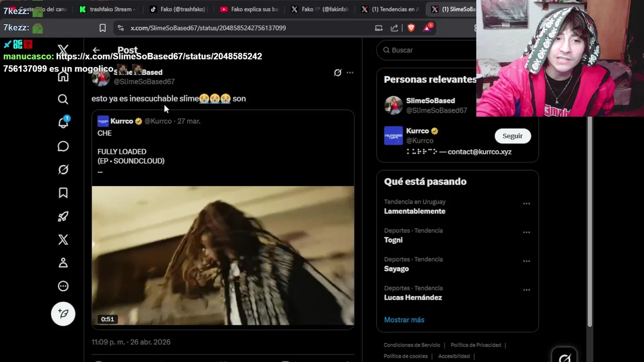This screenshot has height=362, width=644.
Task: Click the Brave Rewards triangle icon
Action: click(427, 28)
